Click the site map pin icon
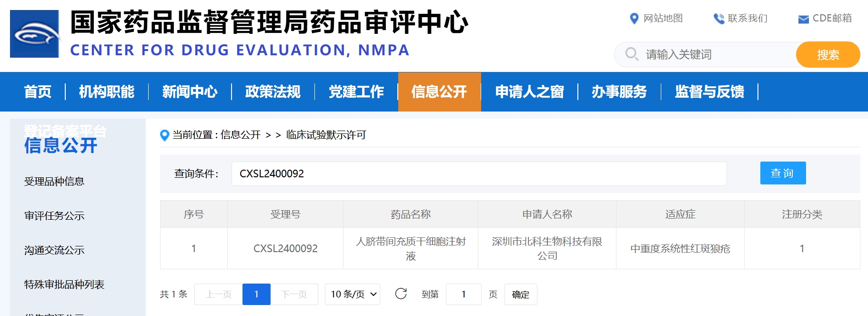The image size is (868, 316). [634, 19]
